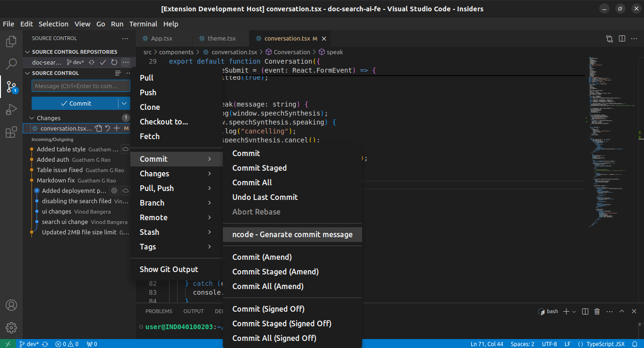Screen dimensions: 644x348
Task: Split the terminal panel
Action: coord(585,311)
